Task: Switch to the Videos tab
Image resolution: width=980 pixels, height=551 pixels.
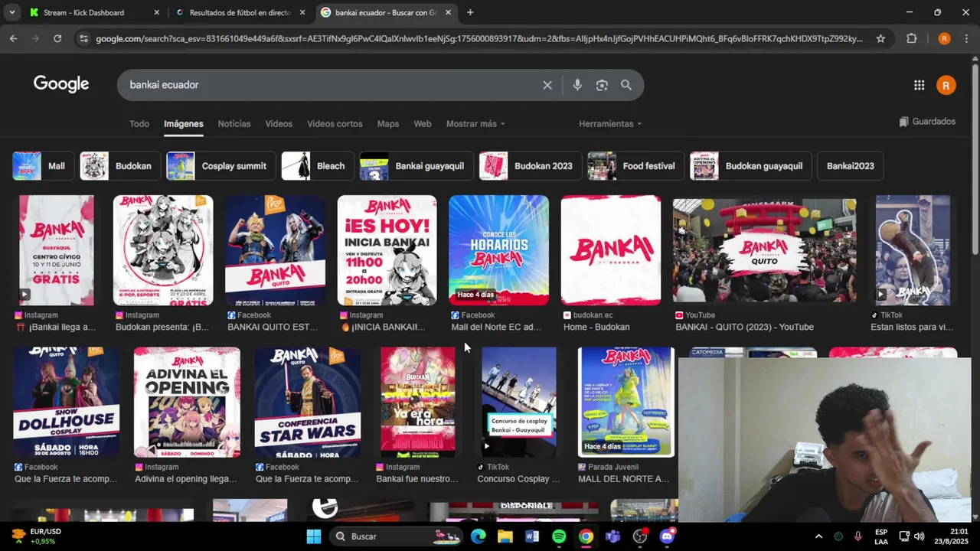Action: click(x=279, y=124)
